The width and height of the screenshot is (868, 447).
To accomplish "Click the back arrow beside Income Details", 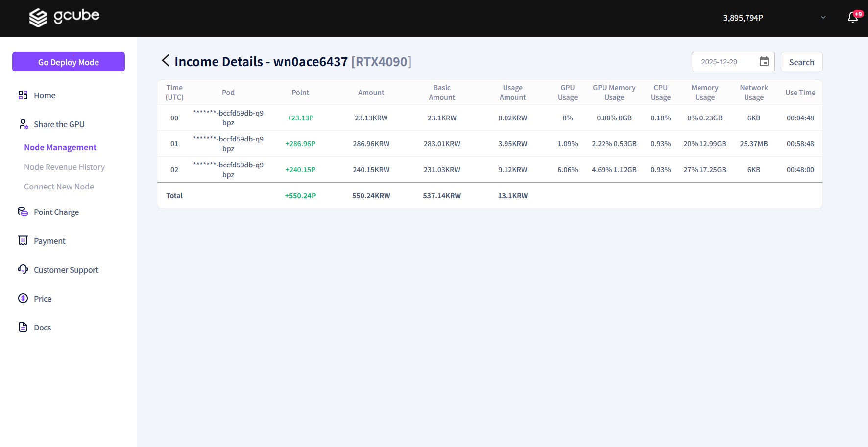I will point(166,61).
